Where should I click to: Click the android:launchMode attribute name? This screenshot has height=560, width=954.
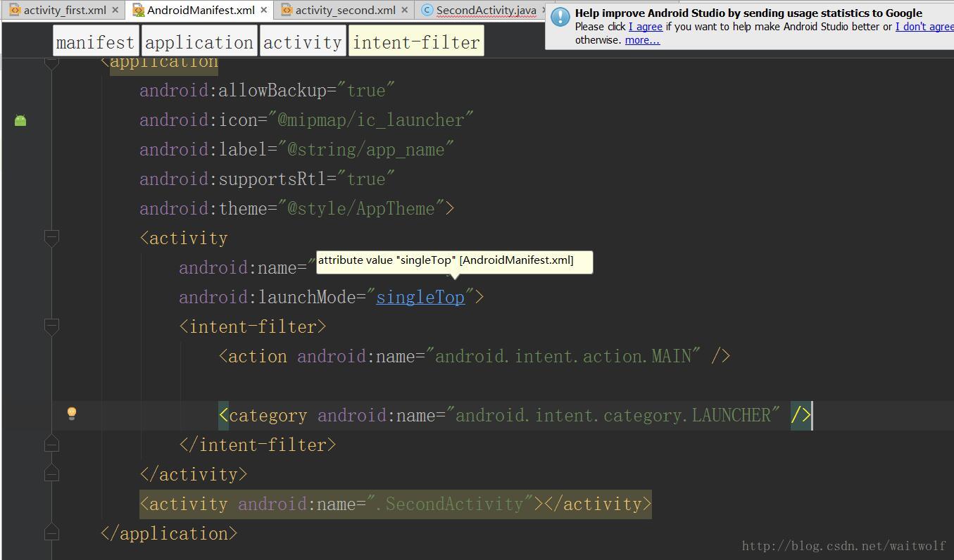[268, 298]
